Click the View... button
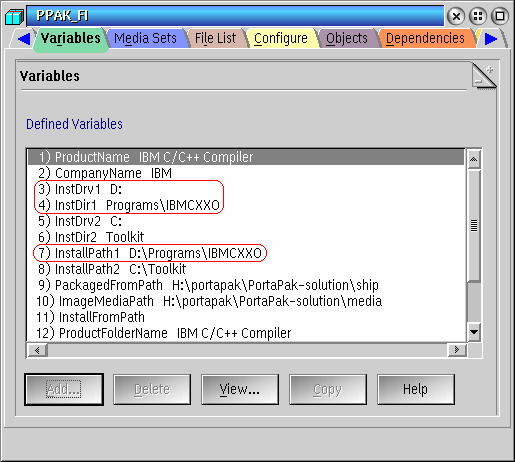Image resolution: width=515 pixels, height=462 pixels. click(x=240, y=389)
